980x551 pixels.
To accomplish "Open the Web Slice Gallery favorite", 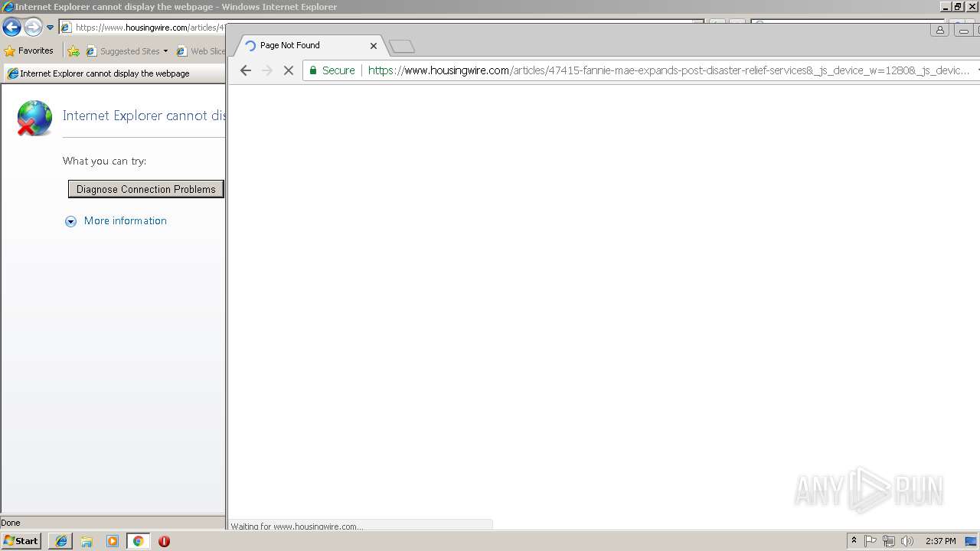I will pos(201,51).
